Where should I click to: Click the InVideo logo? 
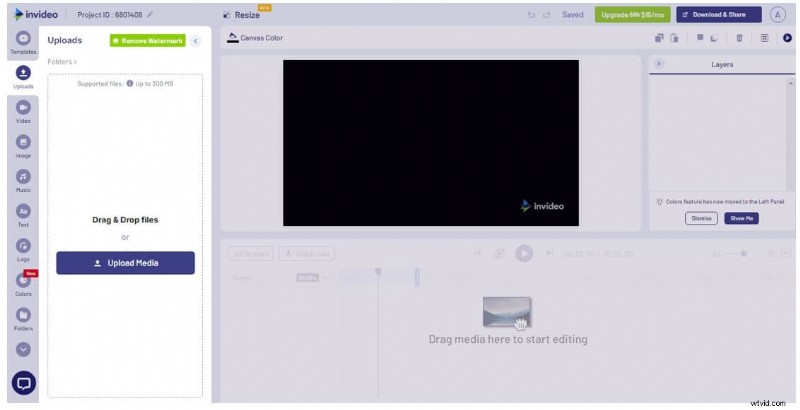click(x=35, y=14)
